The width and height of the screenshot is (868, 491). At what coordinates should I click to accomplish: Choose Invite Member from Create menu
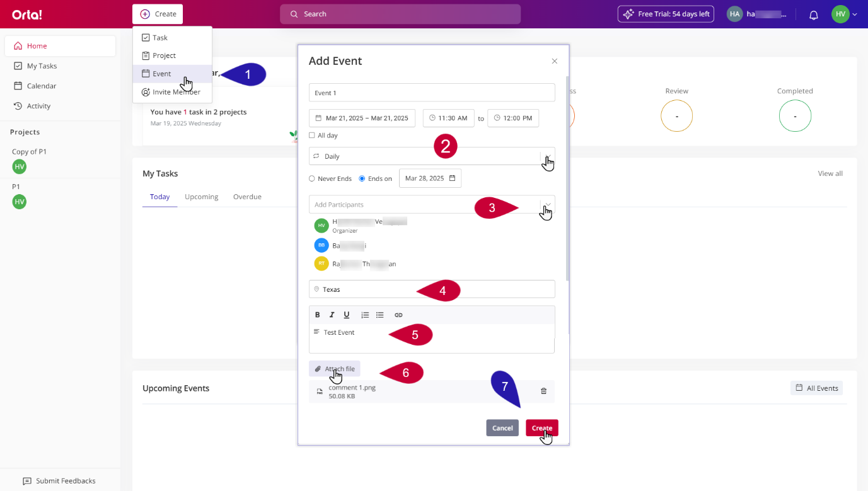click(x=171, y=92)
